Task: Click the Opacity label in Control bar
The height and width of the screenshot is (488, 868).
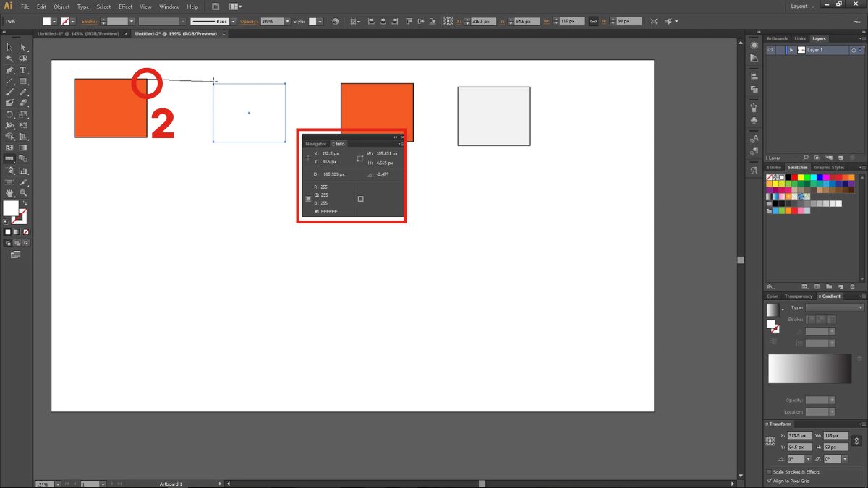Action: coord(248,22)
